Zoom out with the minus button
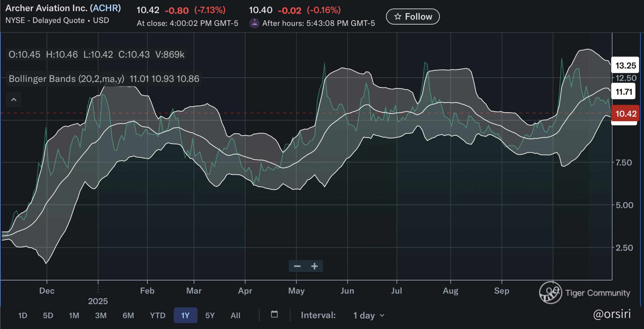The width and height of the screenshot is (644, 329). click(297, 266)
